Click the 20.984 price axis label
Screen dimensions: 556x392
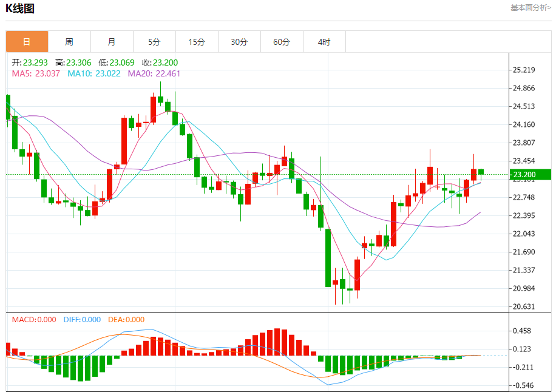pos(524,288)
